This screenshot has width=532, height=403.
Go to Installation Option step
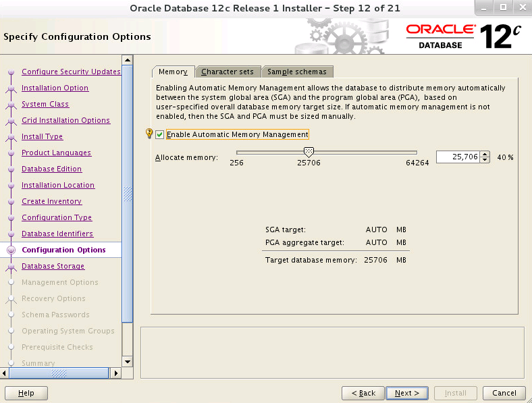pos(55,88)
